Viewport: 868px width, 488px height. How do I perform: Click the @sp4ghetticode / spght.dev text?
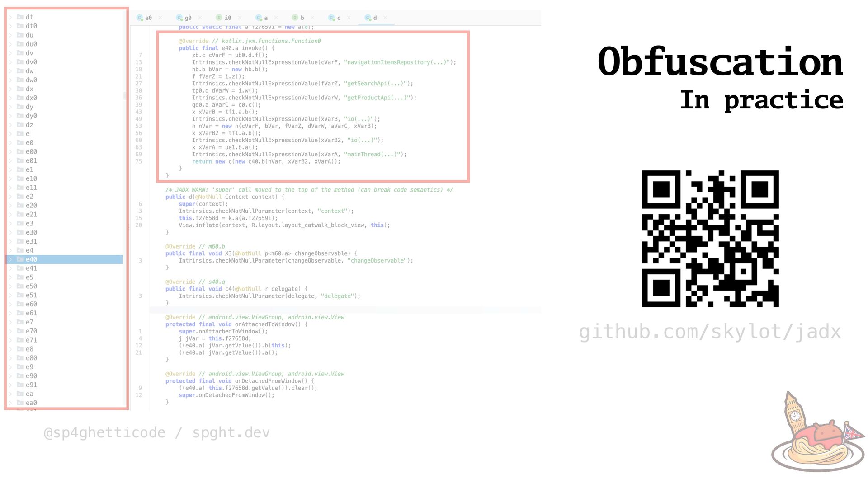156,432
